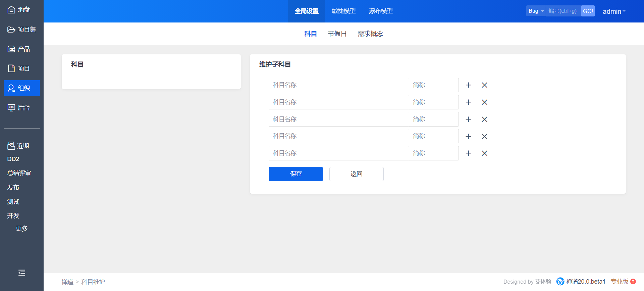This screenshot has height=291, width=644.
Task: Open 总结评审 from recent list
Action: (19, 173)
